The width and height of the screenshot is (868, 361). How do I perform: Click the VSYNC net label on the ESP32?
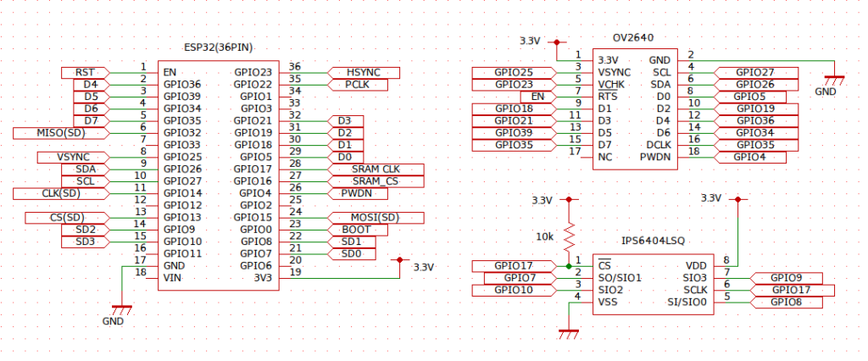73,158
